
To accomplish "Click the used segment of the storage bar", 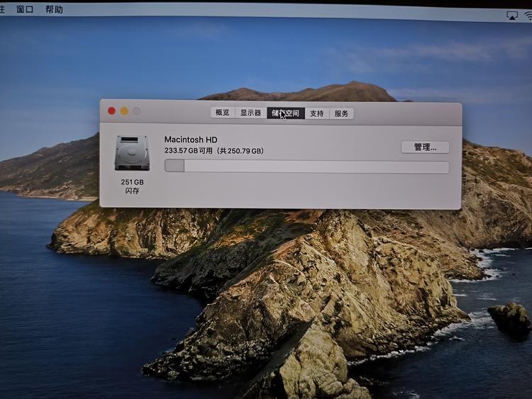I will pos(174,167).
